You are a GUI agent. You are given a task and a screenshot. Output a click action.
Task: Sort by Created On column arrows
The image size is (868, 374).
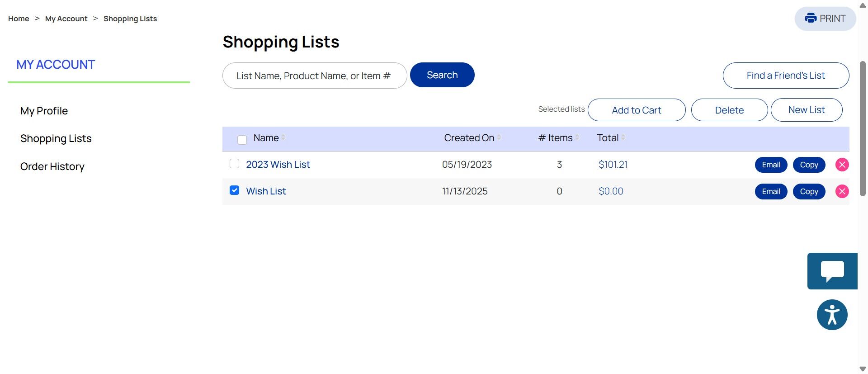tap(499, 137)
